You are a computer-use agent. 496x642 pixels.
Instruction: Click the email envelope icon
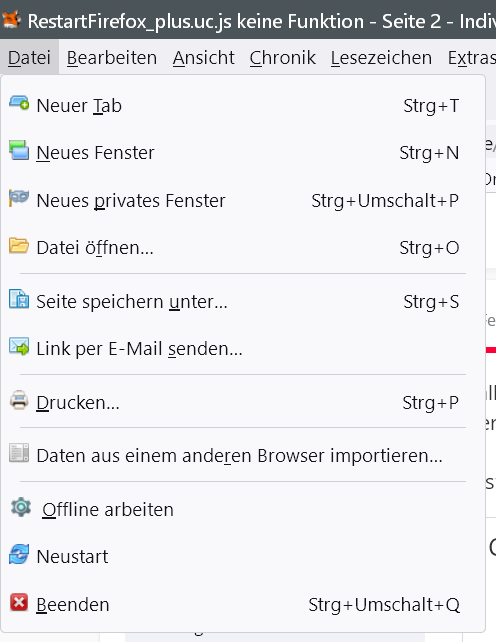point(19,346)
